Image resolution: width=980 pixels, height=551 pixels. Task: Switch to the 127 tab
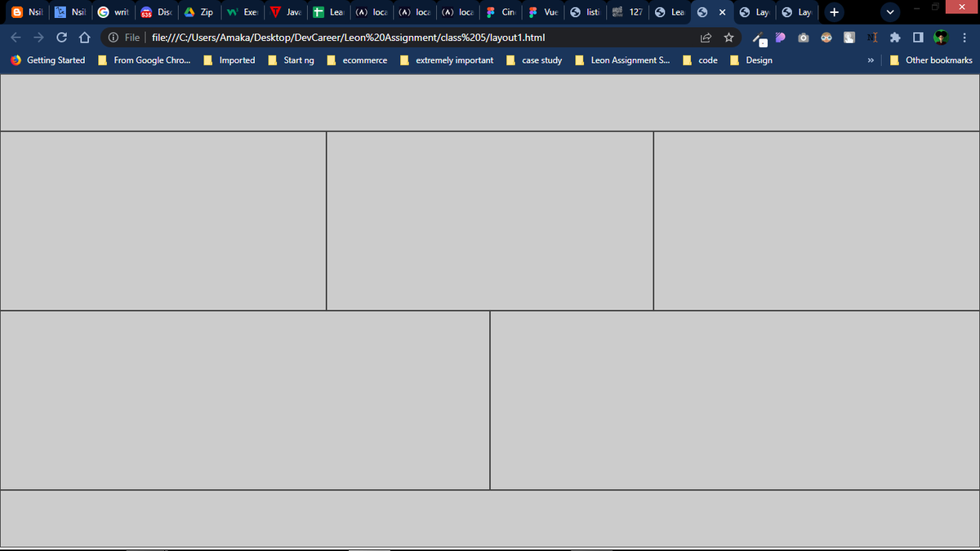(x=628, y=12)
